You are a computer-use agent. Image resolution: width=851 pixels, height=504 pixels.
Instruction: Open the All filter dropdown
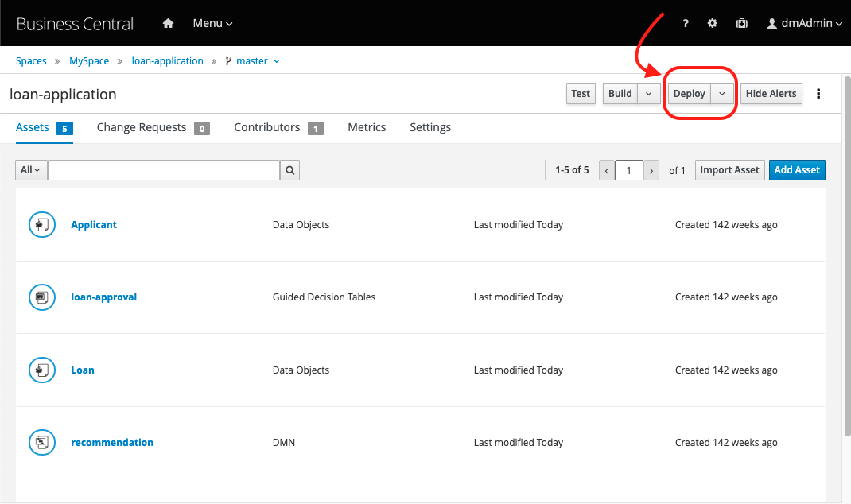[31, 170]
